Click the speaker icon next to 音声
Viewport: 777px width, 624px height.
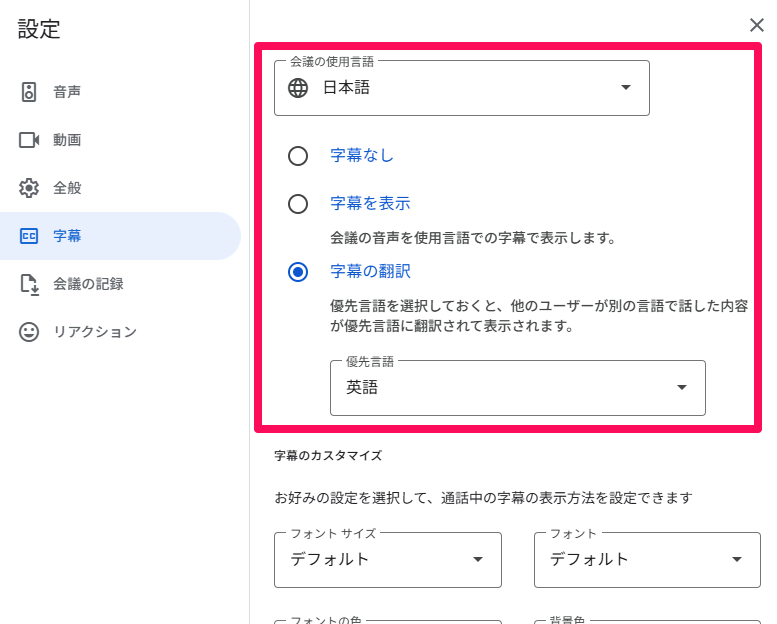(x=29, y=92)
